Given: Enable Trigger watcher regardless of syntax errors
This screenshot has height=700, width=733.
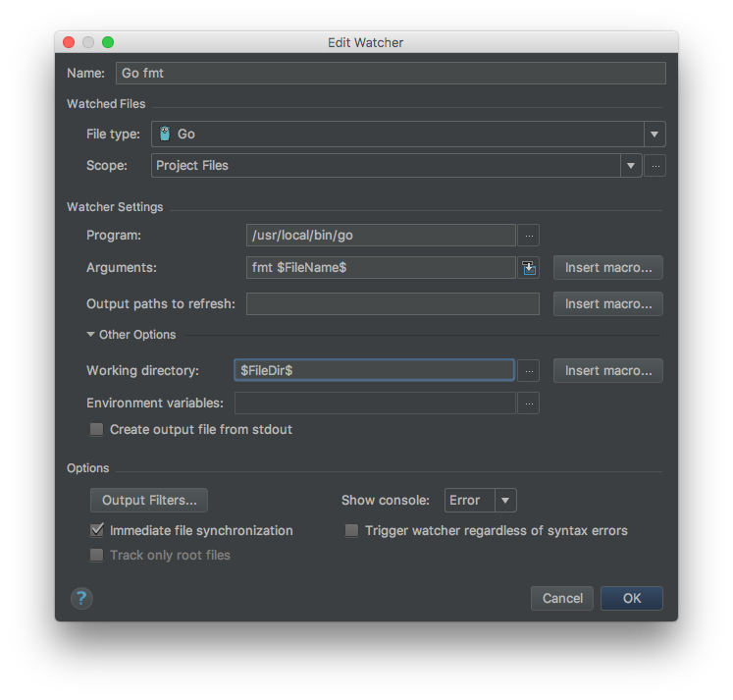Looking at the screenshot, I should click(x=351, y=530).
